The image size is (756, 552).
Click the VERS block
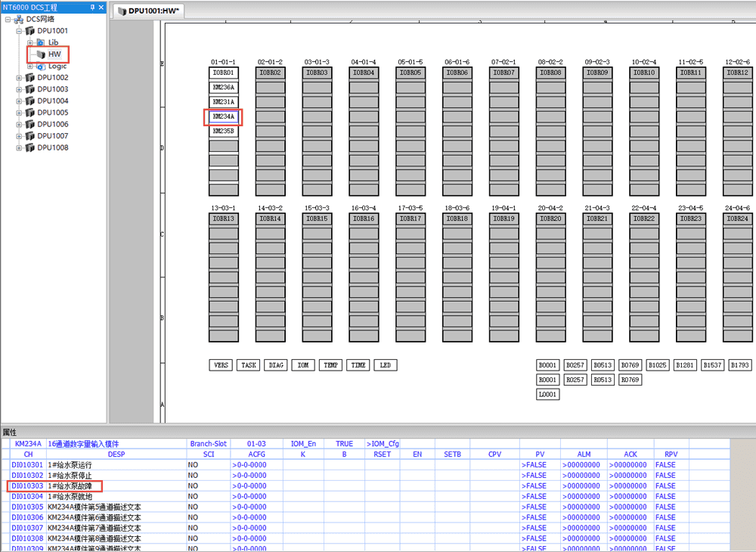(x=221, y=365)
